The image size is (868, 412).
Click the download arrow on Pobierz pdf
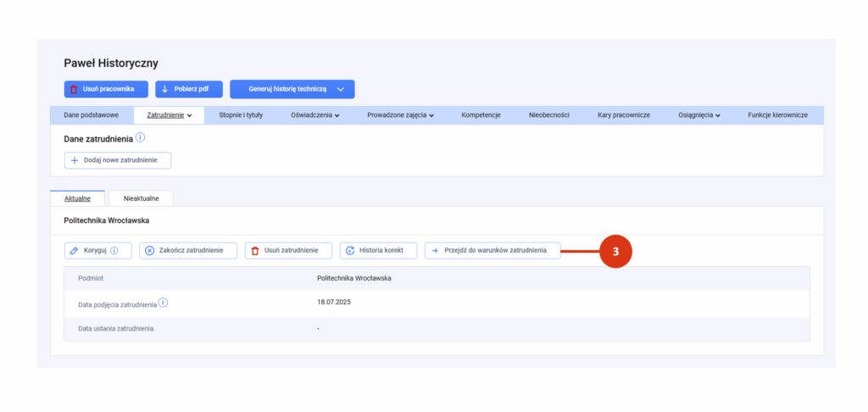click(164, 89)
